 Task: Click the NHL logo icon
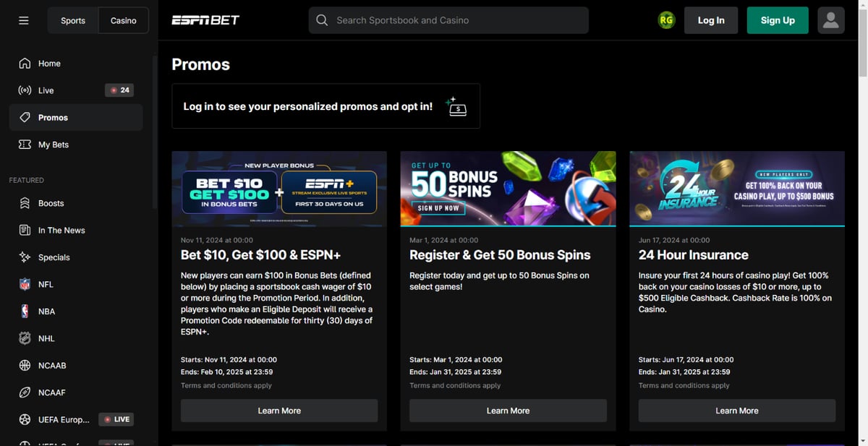[x=25, y=338]
